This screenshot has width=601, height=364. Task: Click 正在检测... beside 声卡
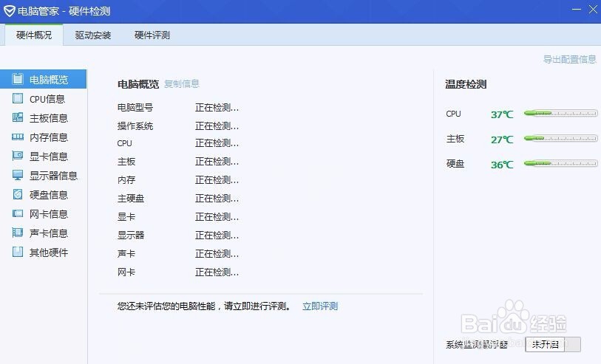coord(217,253)
